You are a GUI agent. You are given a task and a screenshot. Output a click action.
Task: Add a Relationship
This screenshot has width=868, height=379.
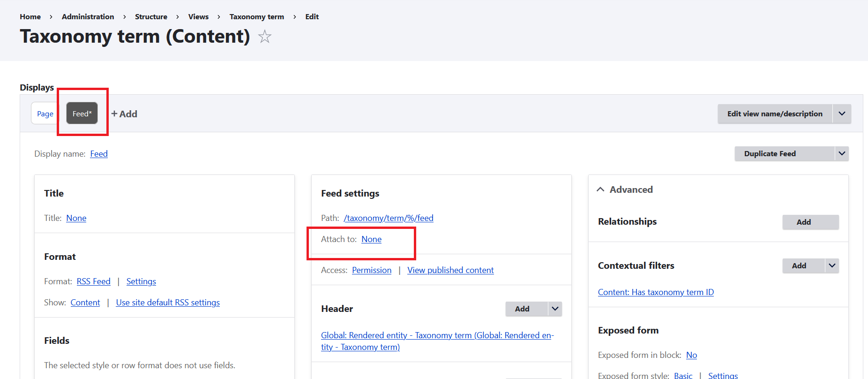[x=810, y=222]
